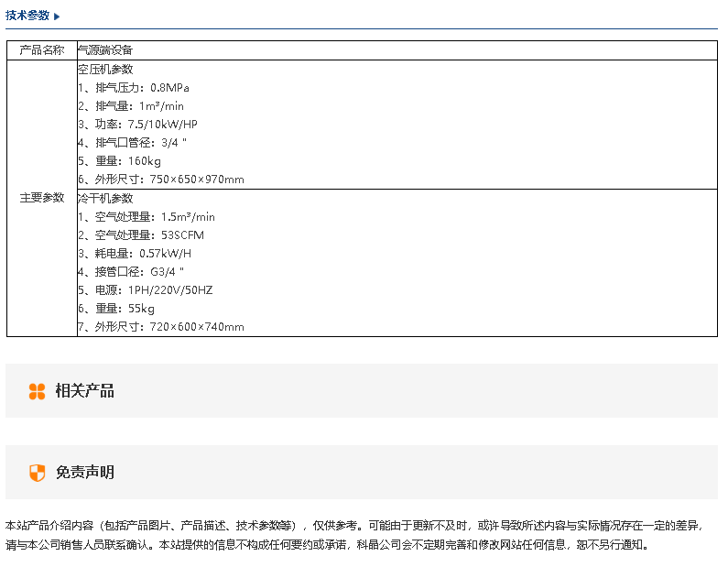The height and width of the screenshot is (578, 728).
Task: Click the orange clover icon beside 相关产品
Action: tap(37, 391)
